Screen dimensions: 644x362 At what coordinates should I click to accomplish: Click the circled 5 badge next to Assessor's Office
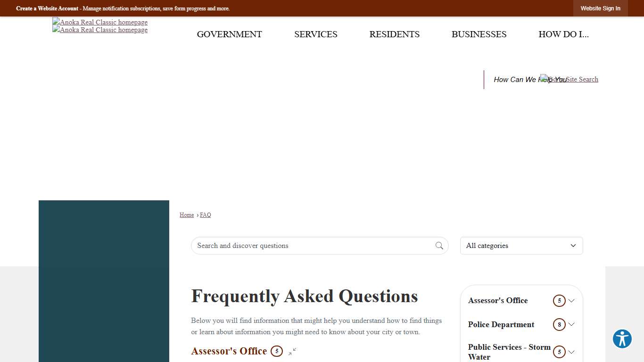pos(559,300)
